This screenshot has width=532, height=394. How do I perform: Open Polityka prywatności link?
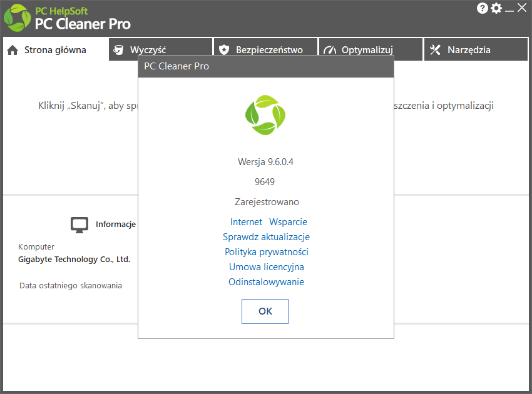point(267,252)
